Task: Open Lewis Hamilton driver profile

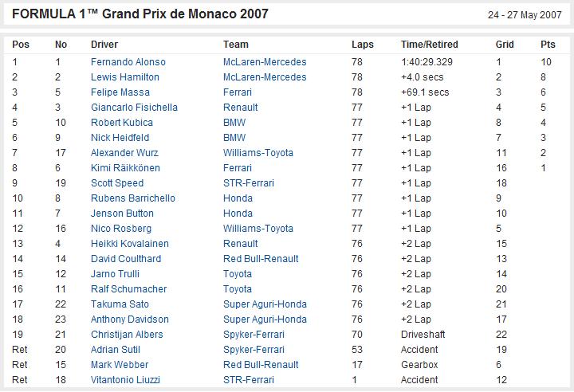Action: pos(125,77)
